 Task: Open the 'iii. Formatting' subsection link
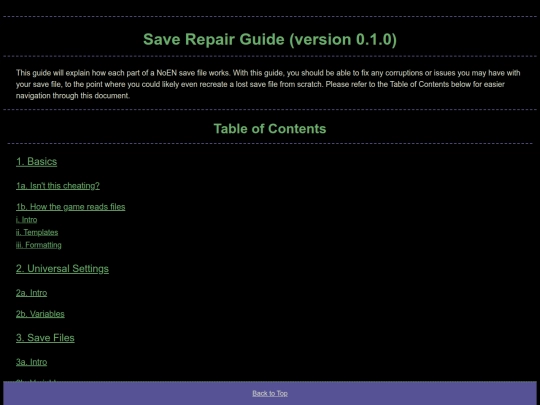point(39,245)
